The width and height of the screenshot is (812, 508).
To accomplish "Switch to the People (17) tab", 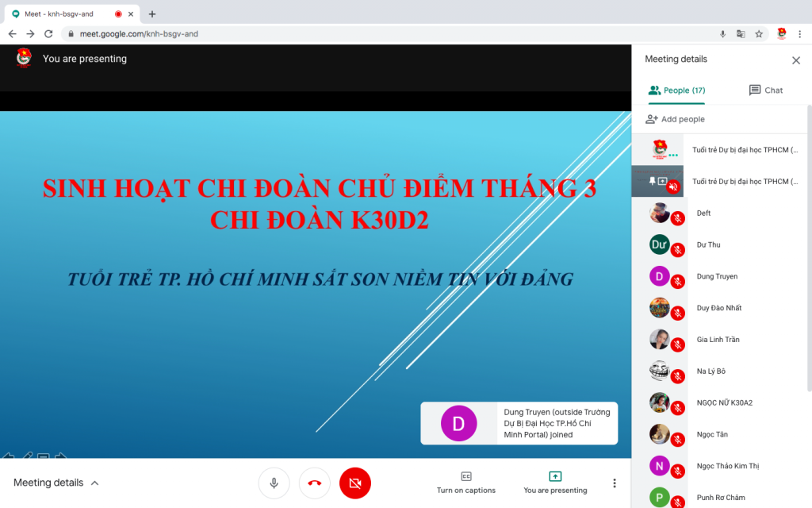I will point(677,90).
